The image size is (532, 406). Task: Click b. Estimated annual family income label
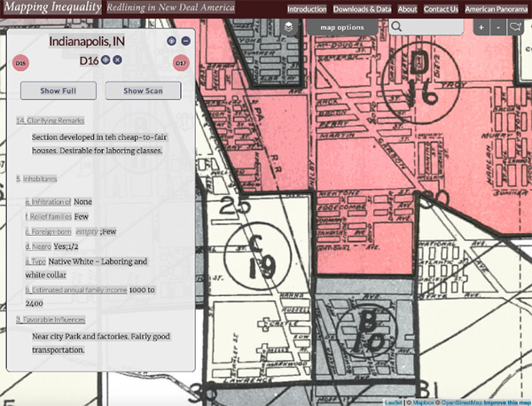point(76,290)
